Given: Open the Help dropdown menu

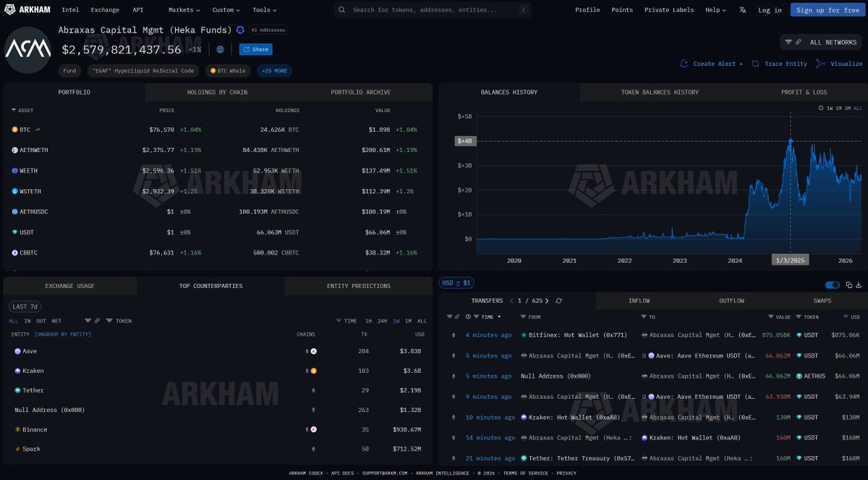Looking at the screenshot, I should [x=715, y=10].
